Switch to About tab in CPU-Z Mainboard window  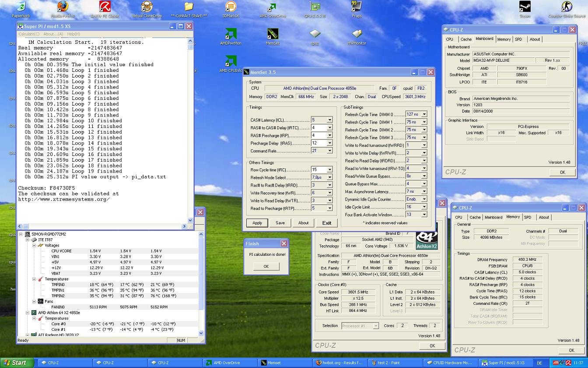click(535, 39)
